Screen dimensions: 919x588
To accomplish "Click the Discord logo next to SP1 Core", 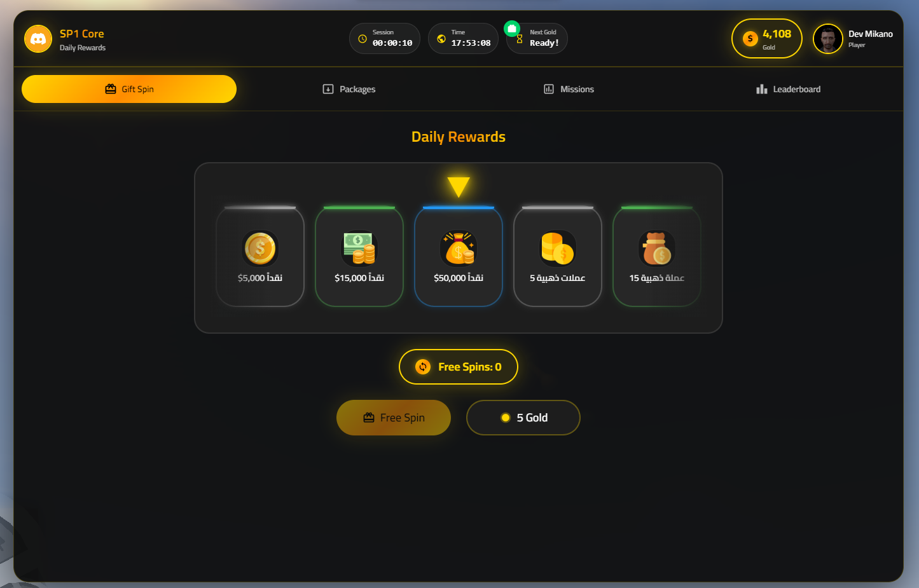I will pyautogui.click(x=38, y=39).
